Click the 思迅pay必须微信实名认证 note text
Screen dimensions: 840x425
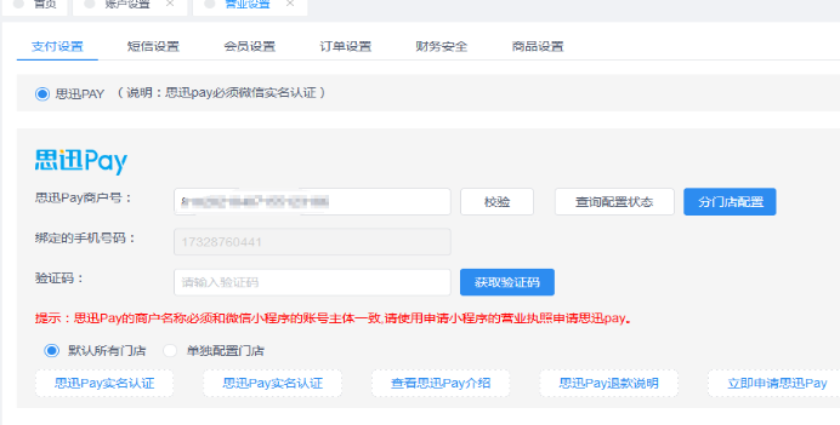221,93
